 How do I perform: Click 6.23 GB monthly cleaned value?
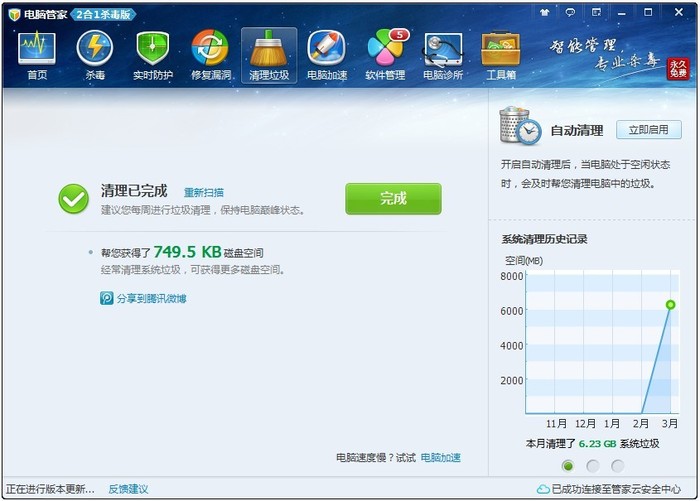(x=597, y=444)
